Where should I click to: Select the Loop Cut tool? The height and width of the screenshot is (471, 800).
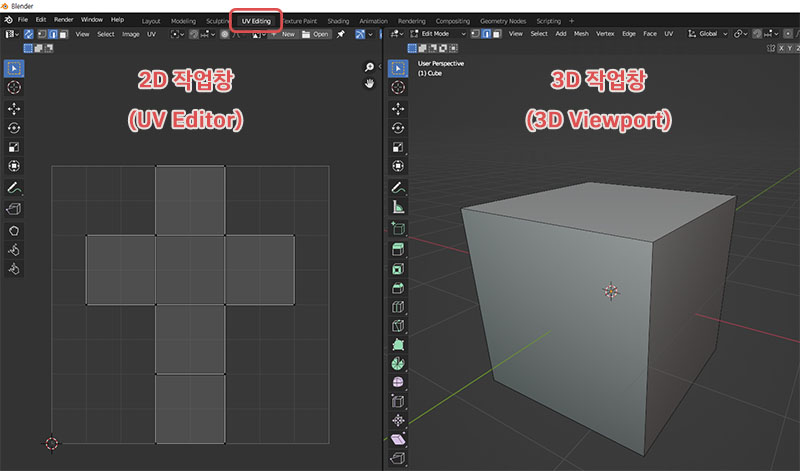click(398, 307)
